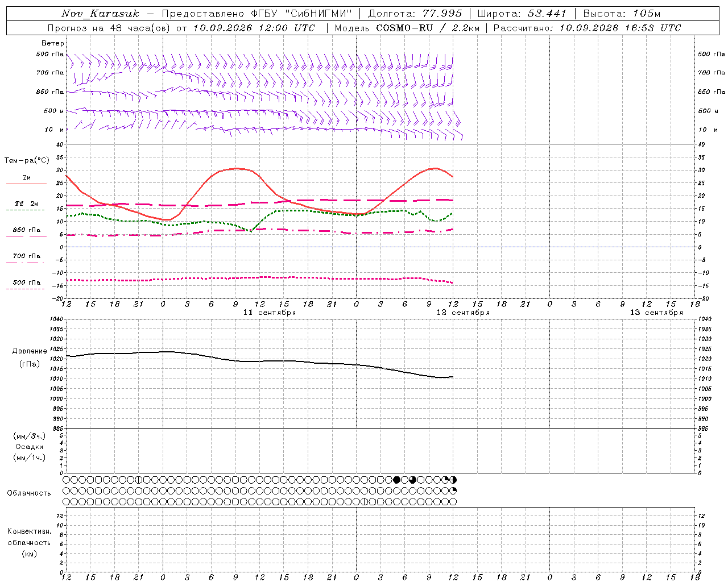728x582 pixels.
Task: Select the bottom-row cloud circle with a vertical line
Action: pyautogui.click(x=365, y=502)
